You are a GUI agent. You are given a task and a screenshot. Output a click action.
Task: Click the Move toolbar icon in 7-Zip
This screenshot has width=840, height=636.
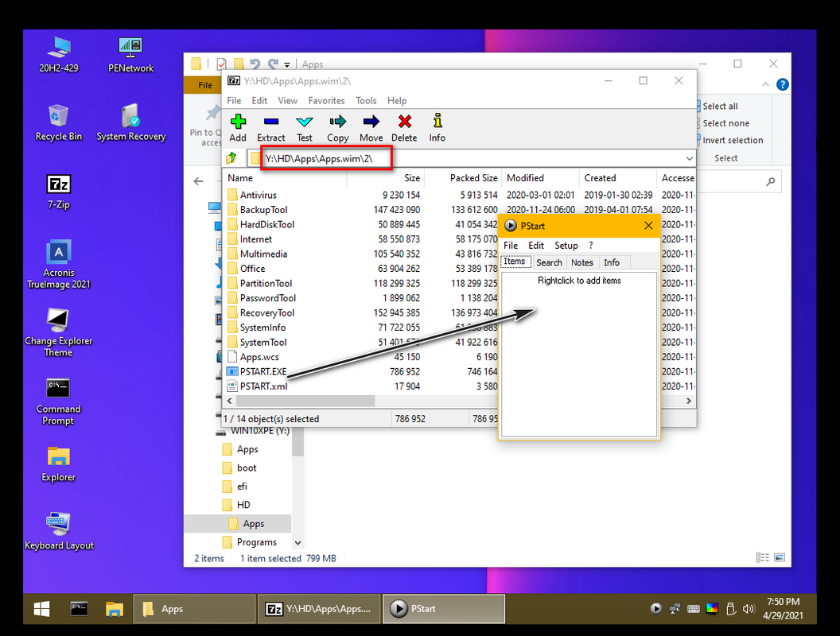pos(371,128)
